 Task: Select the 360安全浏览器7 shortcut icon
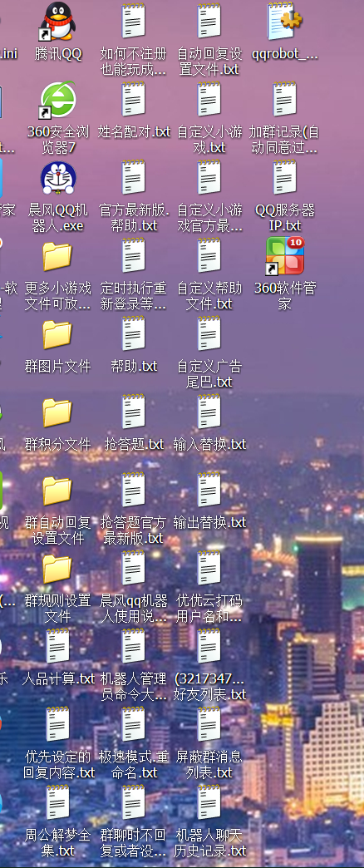coord(58,101)
